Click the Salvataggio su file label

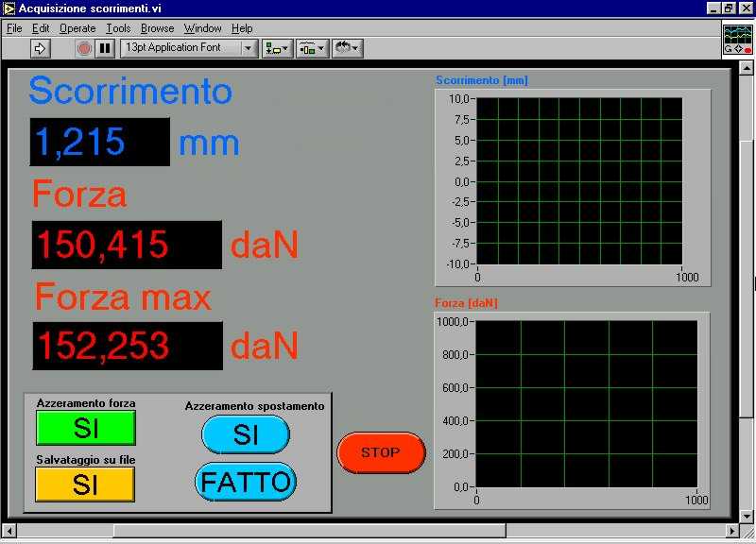(x=86, y=460)
